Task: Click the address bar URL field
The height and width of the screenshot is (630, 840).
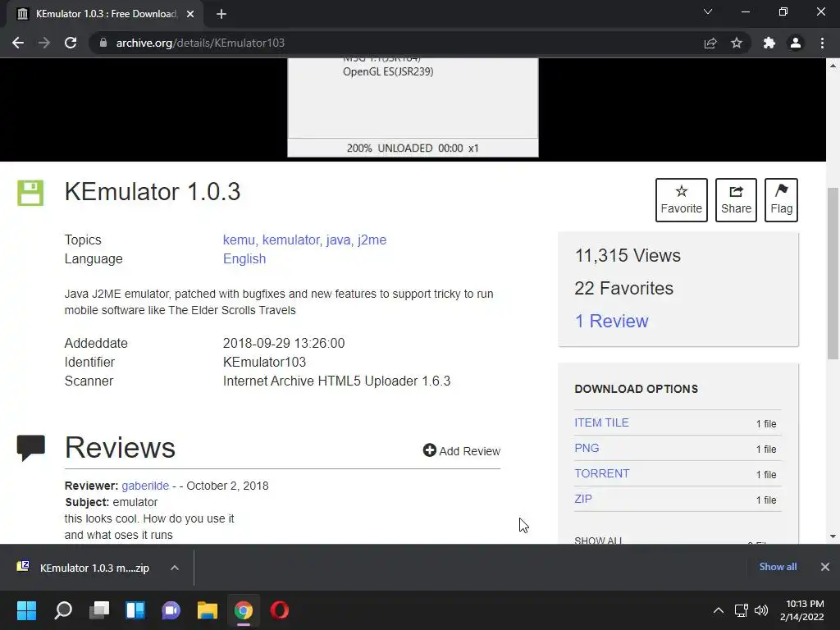Action: tap(396, 43)
